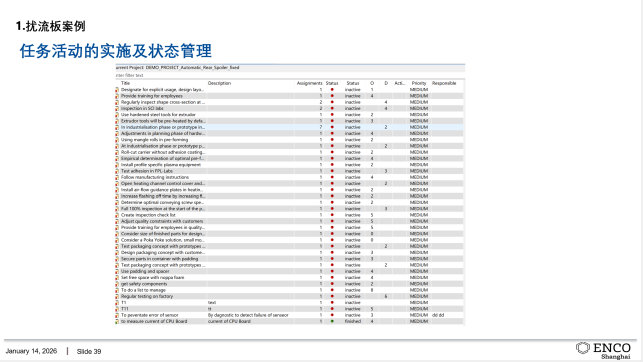This screenshot has height=362, width=643.
Task: Click red status dot in 'To do a list to manage' row
Action: 332,290
